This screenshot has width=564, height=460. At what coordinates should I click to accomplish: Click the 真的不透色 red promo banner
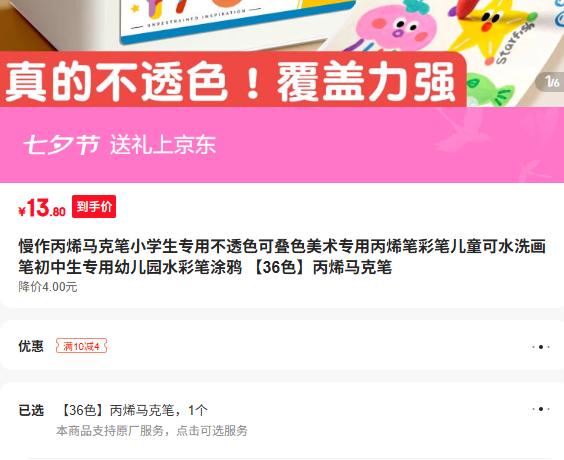233,80
